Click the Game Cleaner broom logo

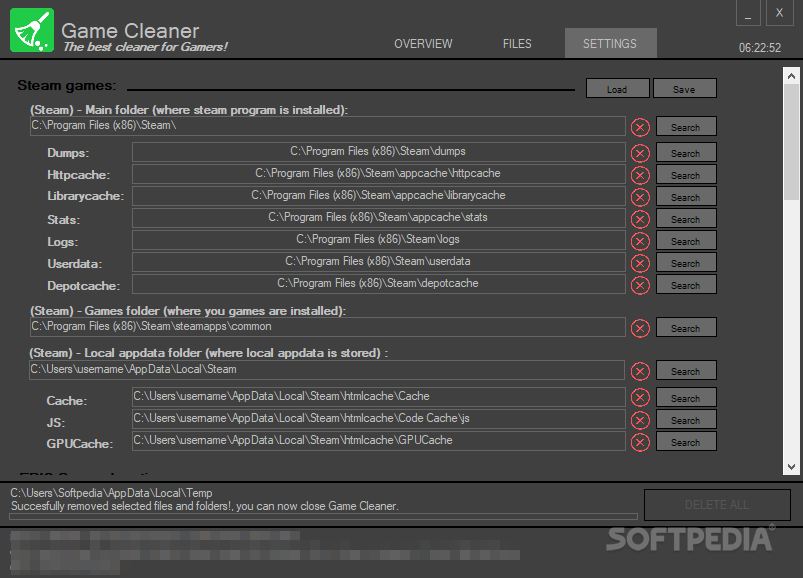pyautogui.click(x=32, y=30)
